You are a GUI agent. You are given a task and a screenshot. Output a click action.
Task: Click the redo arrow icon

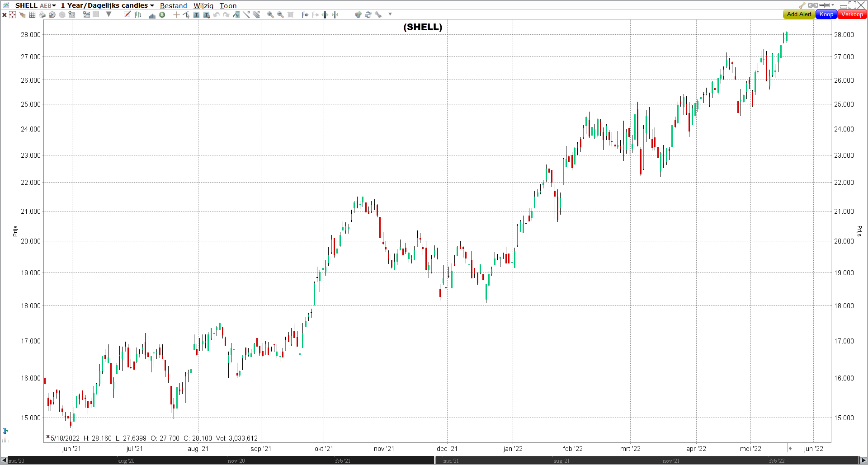click(226, 14)
